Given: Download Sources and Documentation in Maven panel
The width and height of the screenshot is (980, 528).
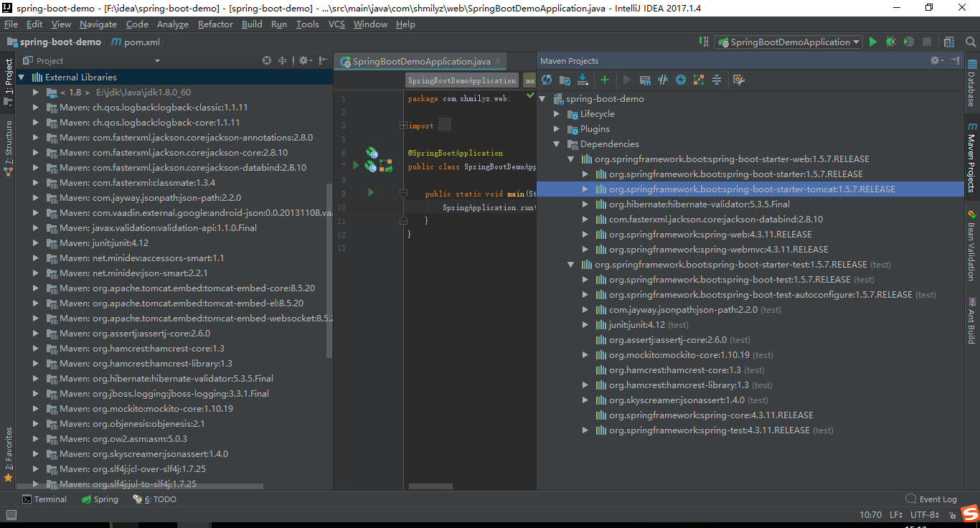Looking at the screenshot, I should pyautogui.click(x=583, y=80).
